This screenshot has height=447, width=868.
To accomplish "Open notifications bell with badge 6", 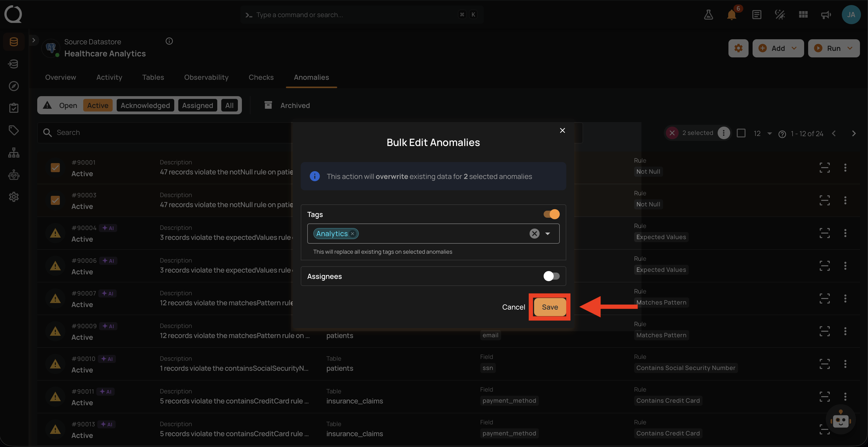I will [x=731, y=15].
